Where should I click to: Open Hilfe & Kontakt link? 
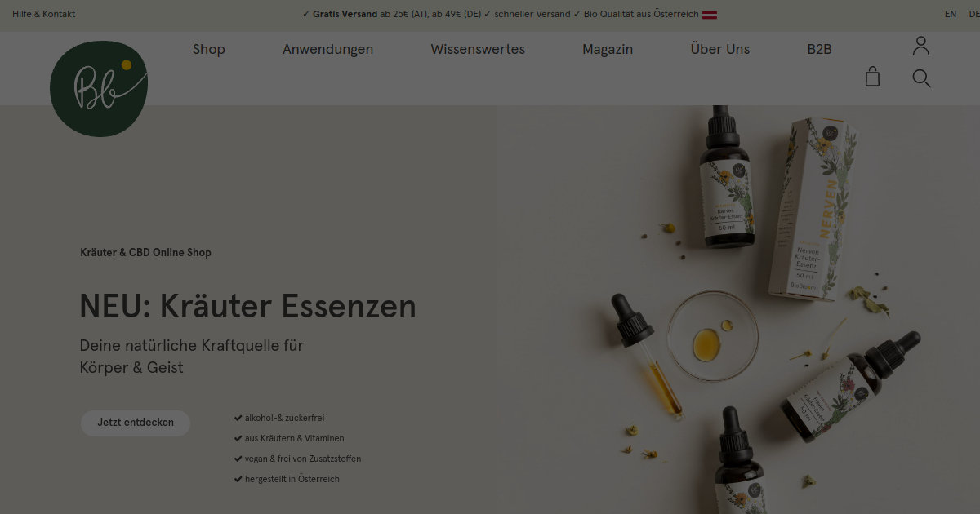point(44,14)
